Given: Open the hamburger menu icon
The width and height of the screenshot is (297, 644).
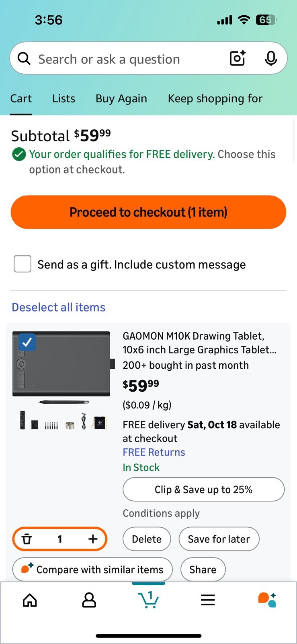Looking at the screenshot, I should (x=208, y=600).
